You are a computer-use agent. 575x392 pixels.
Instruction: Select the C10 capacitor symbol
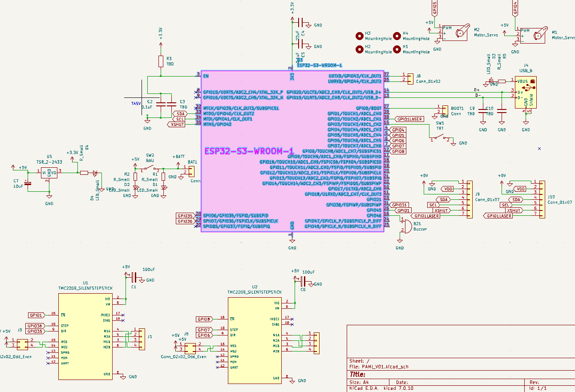502,110
